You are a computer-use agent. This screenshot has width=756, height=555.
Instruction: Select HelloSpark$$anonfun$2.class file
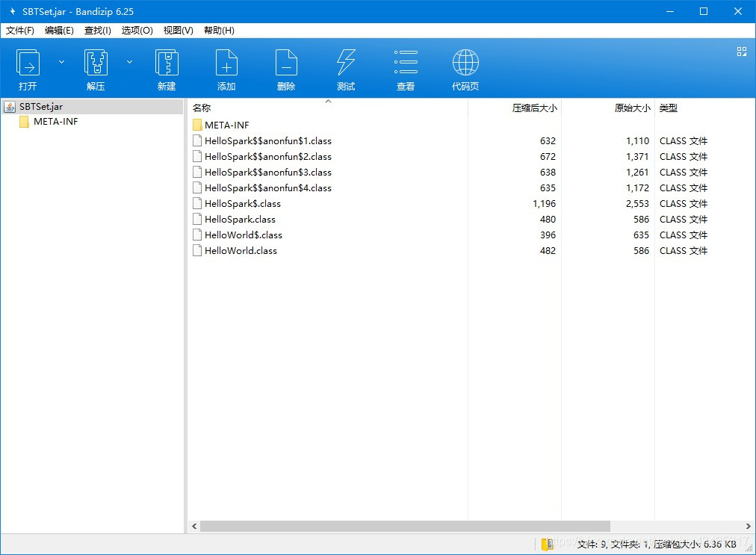click(x=267, y=157)
